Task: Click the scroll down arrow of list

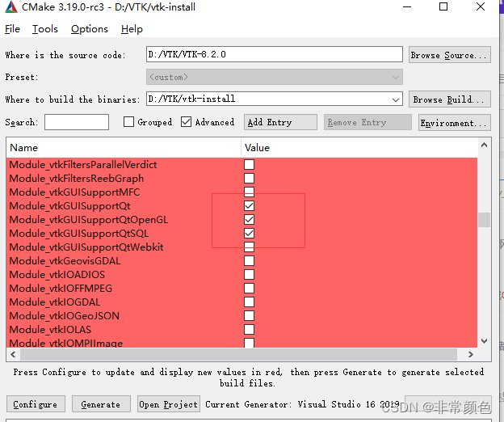Action: click(484, 341)
